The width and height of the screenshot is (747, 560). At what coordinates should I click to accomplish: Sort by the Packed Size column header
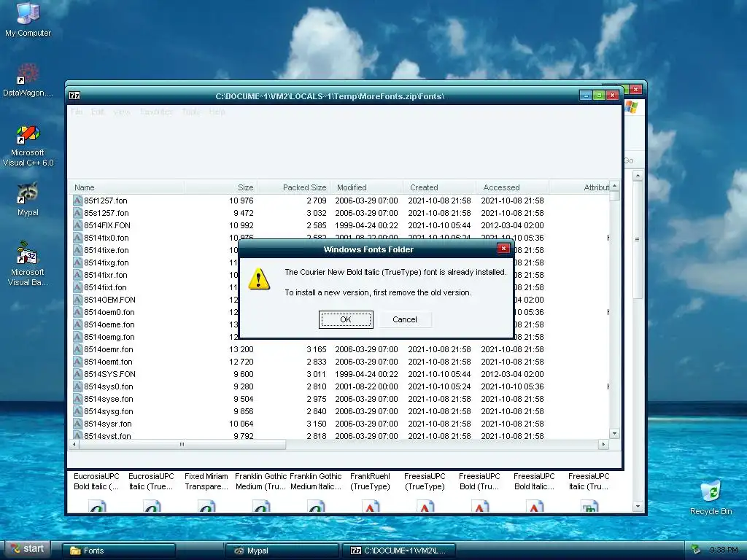tap(293, 187)
